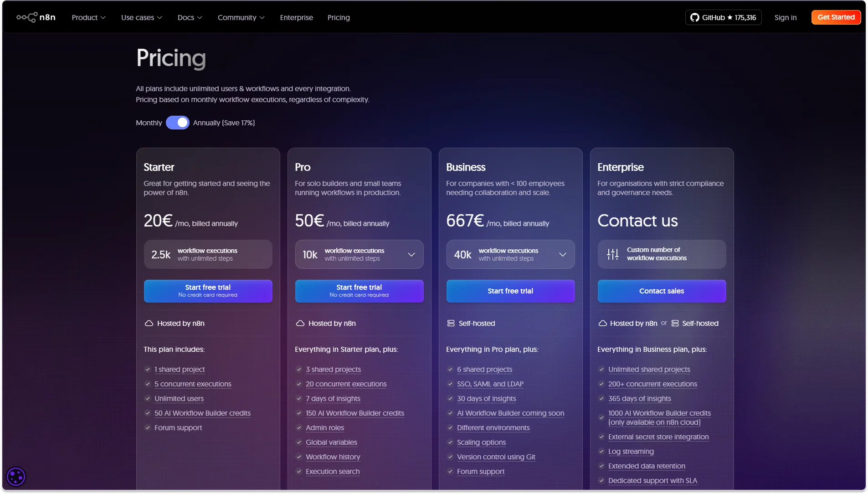868x494 pixels.
Task: Click the checkmark next to 3 shared projects
Action: (299, 369)
